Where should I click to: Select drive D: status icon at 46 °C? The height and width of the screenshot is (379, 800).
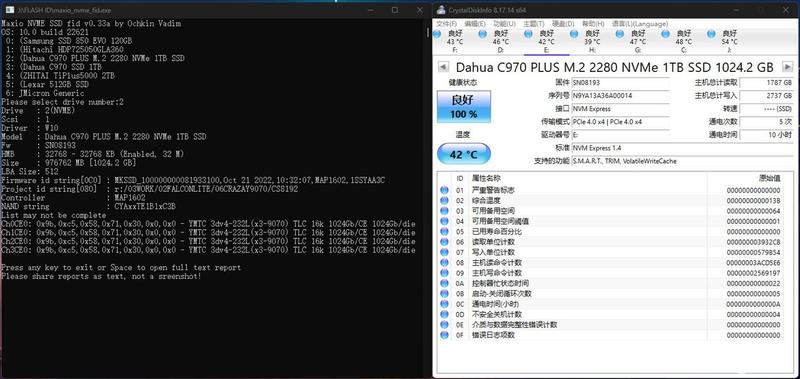pyautogui.click(x=483, y=34)
